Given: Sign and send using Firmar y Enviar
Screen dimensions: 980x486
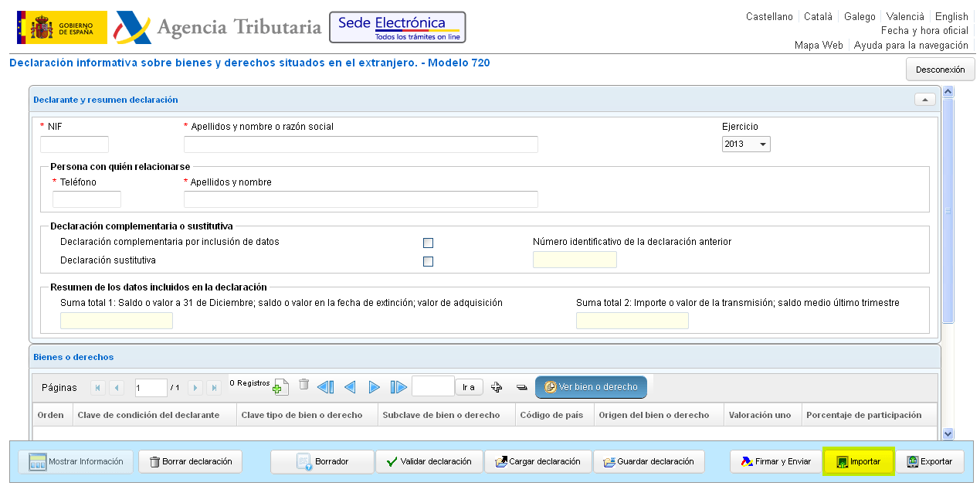Looking at the screenshot, I should (x=775, y=461).
